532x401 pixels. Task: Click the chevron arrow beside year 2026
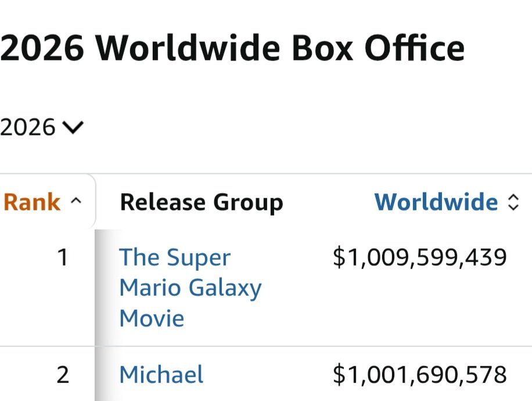click(x=73, y=128)
